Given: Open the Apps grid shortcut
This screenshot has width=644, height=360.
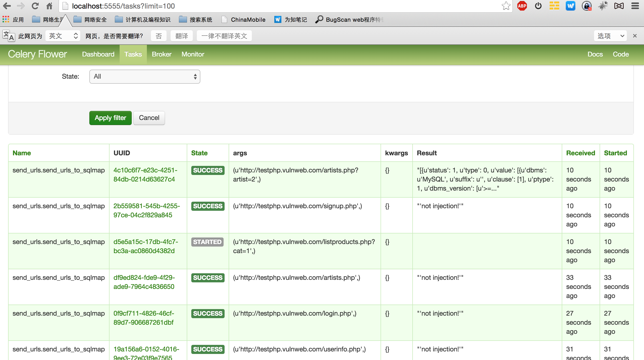Looking at the screenshot, I should click(6, 19).
